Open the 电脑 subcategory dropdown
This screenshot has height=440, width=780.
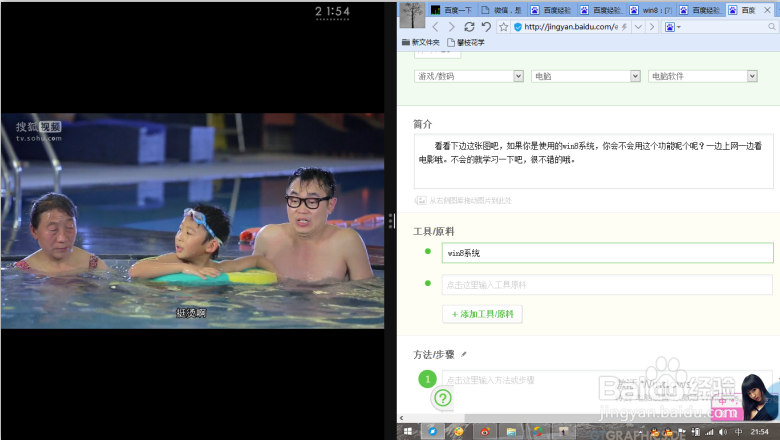pyautogui.click(x=585, y=76)
